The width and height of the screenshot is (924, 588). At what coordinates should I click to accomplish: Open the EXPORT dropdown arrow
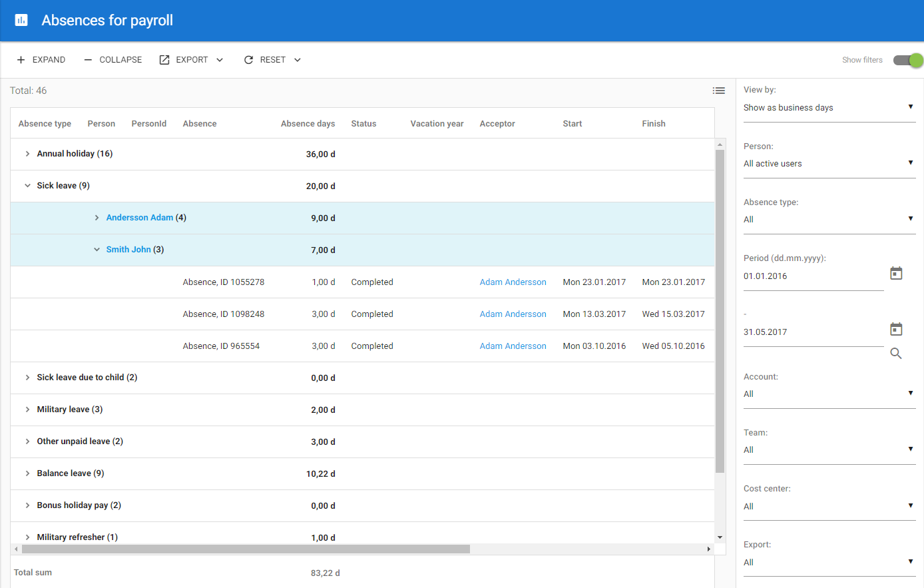pyautogui.click(x=220, y=60)
